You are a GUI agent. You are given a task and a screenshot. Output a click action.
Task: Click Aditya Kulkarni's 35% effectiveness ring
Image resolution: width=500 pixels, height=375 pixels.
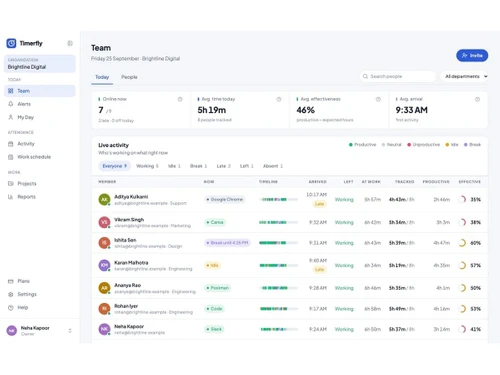coord(462,199)
